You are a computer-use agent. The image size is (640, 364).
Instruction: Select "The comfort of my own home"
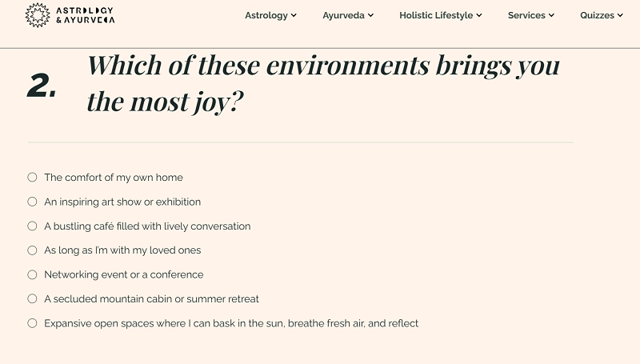32,178
